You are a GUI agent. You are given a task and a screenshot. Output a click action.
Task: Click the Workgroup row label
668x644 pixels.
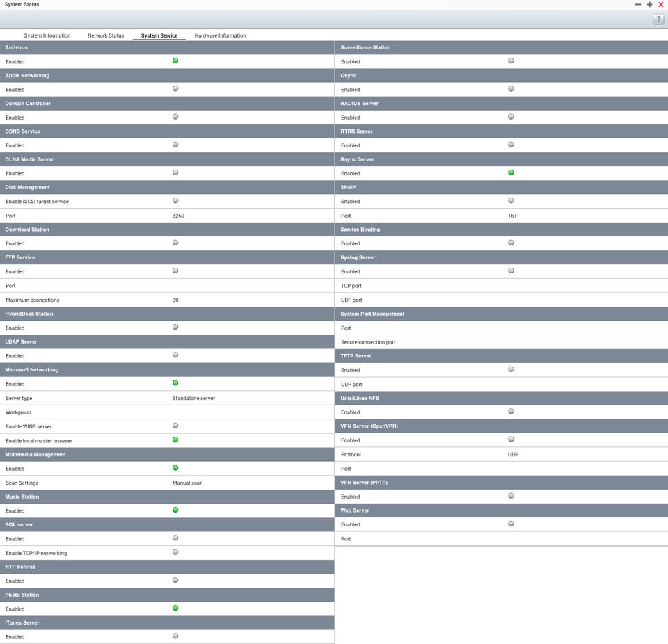pyautogui.click(x=18, y=412)
